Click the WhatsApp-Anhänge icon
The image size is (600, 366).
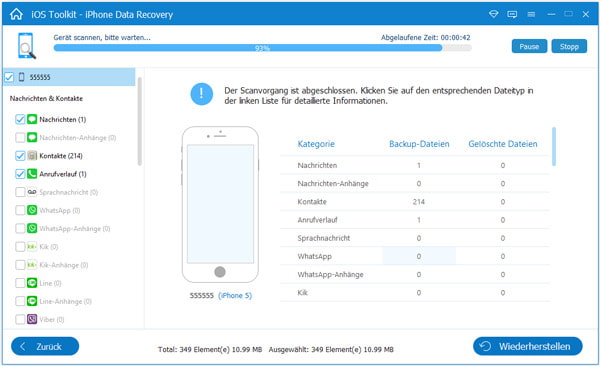pos(32,228)
